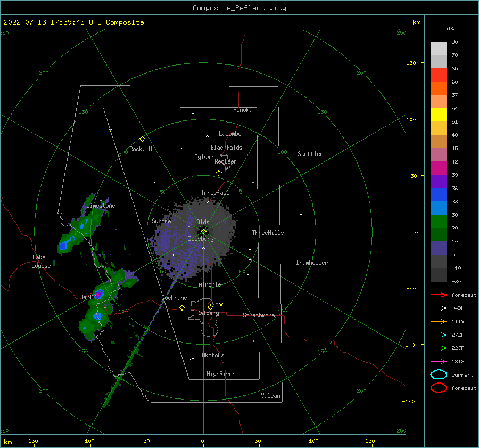Click the Sundre town label
Image resolution: width=479 pixels, height=448 pixels.
click(161, 221)
